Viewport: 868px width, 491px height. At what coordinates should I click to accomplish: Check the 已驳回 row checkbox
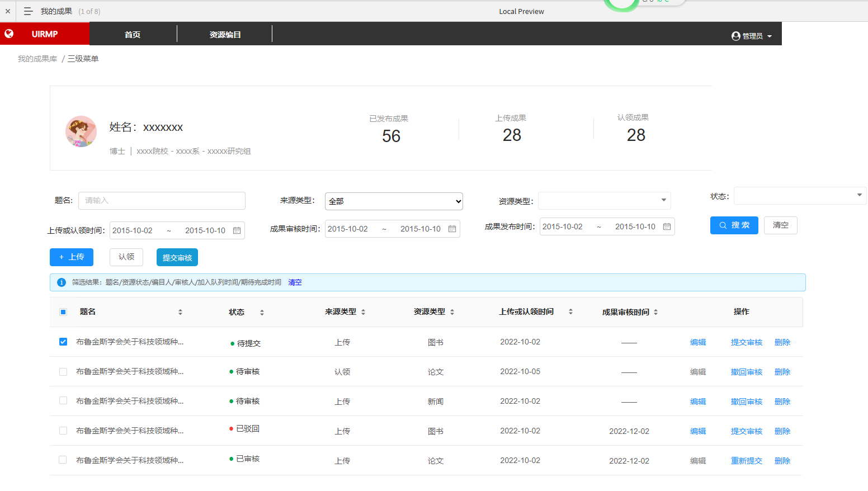coord(63,431)
